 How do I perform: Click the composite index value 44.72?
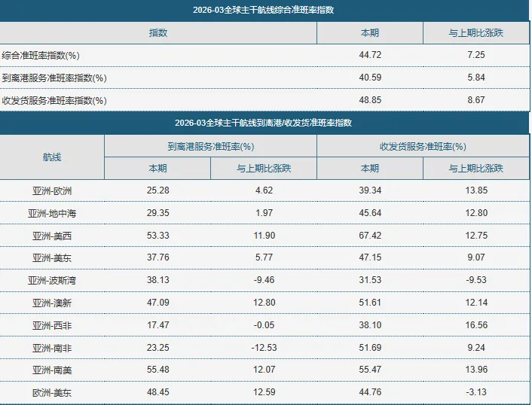(370, 55)
